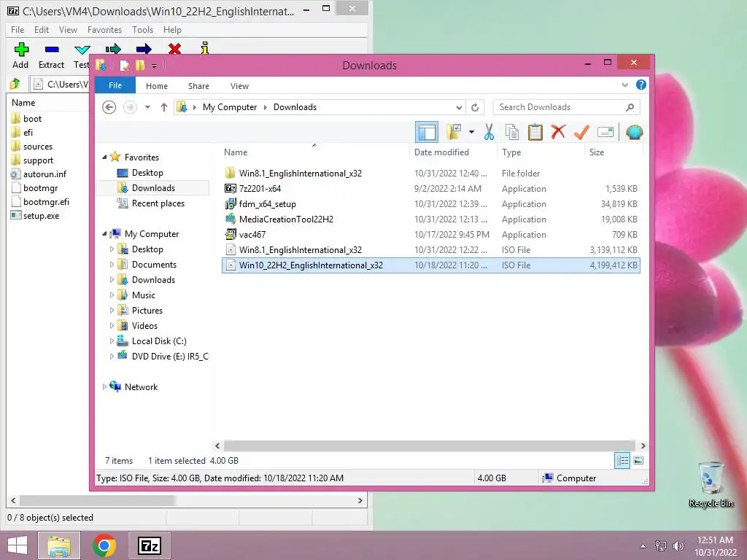Click the red X Delete icon in Downloads toolbar
The height and width of the screenshot is (560, 747).
pos(558,132)
